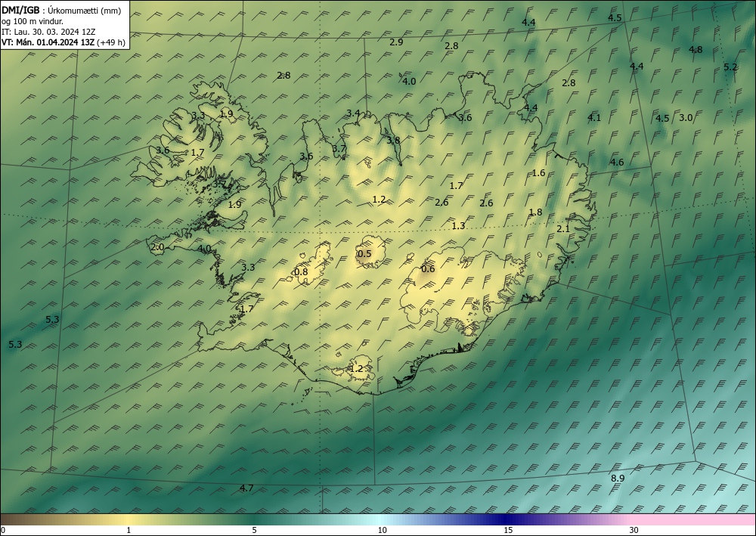Click the 1.6 value in northeast Iceland
Screen dimensions: 756x536
point(538,172)
